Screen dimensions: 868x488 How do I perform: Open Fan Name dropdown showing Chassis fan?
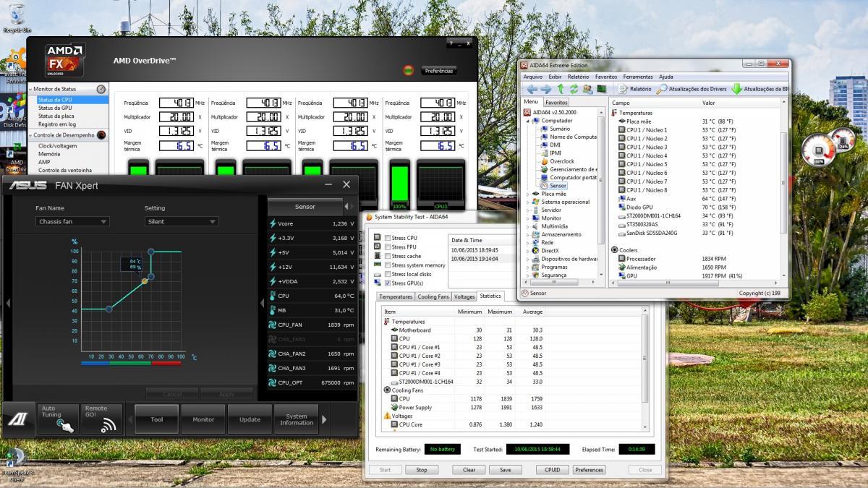pos(72,221)
